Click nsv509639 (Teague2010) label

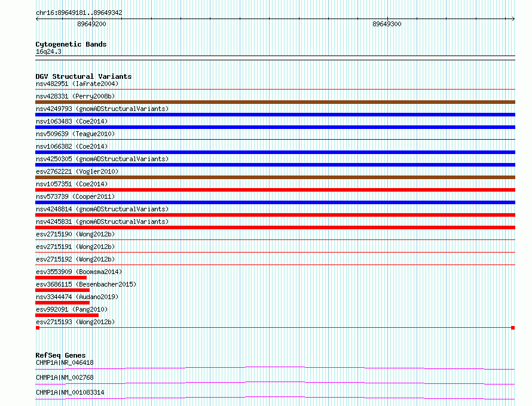(75, 134)
